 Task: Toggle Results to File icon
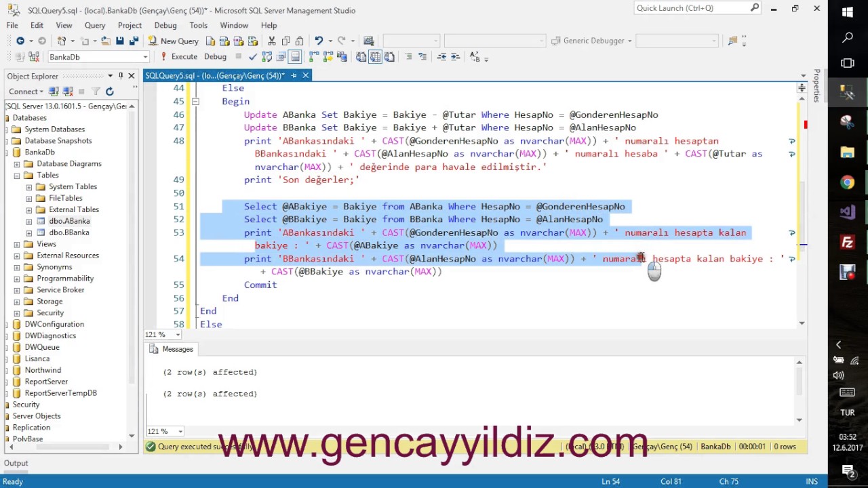click(389, 57)
